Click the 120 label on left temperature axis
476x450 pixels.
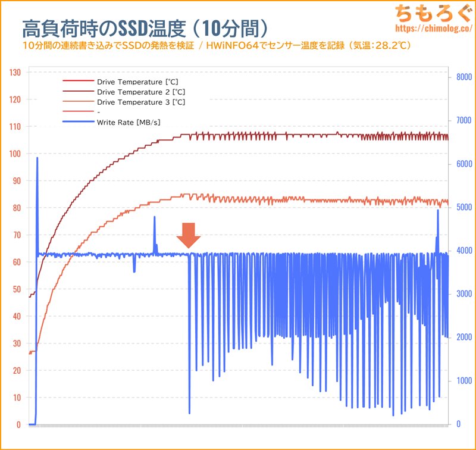(15, 99)
